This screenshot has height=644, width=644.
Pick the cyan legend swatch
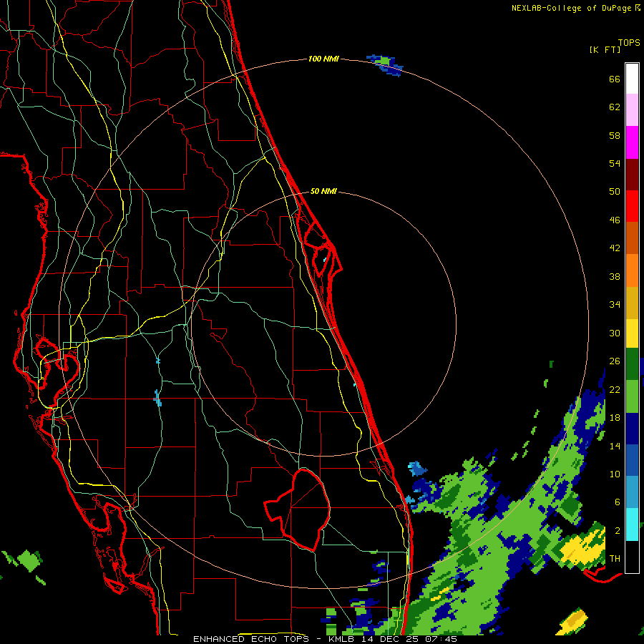632,525
